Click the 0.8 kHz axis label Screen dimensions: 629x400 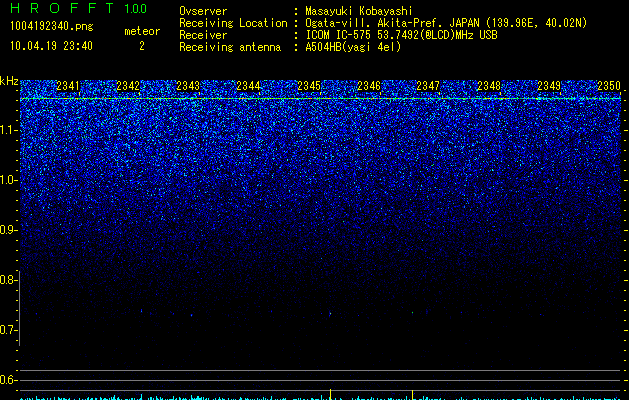pos(8,280)
